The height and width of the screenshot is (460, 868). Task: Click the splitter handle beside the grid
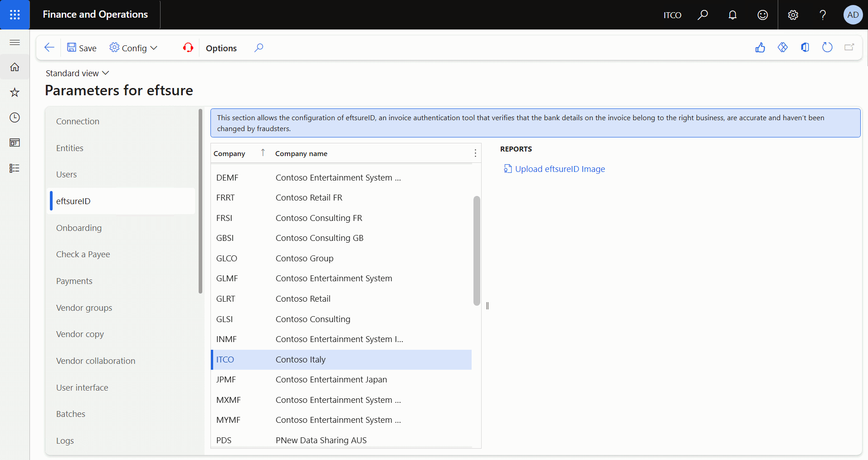(x=487, y=305)
